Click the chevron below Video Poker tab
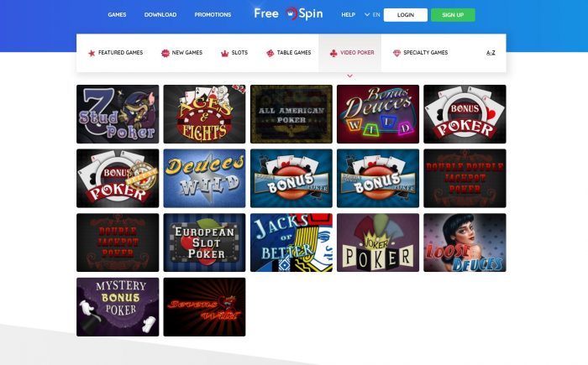This screenshot has height=365, width=588. coord(350,76)
